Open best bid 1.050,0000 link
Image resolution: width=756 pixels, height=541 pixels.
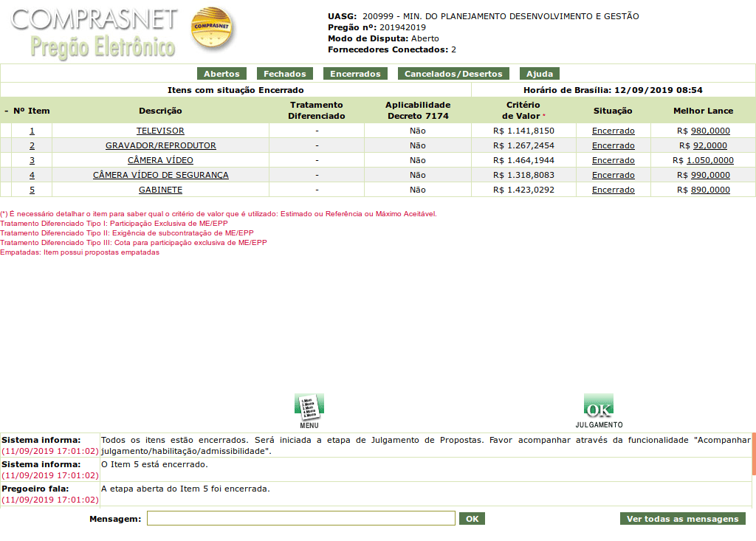(x=710, y=160)
